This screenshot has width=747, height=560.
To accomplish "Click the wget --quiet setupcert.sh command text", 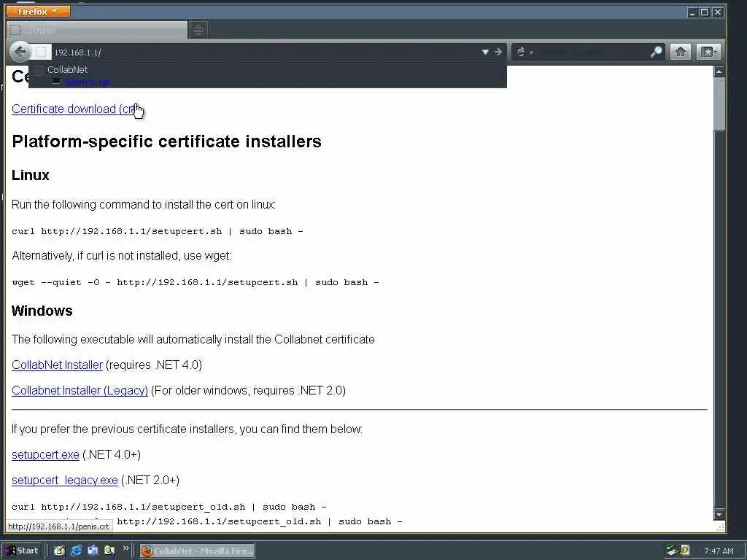I will click(196, 282).
